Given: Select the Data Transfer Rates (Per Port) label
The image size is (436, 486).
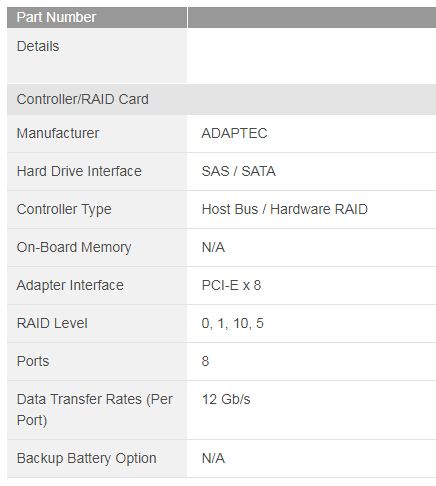Looking at the screenshot, I should tap(95, 410).
